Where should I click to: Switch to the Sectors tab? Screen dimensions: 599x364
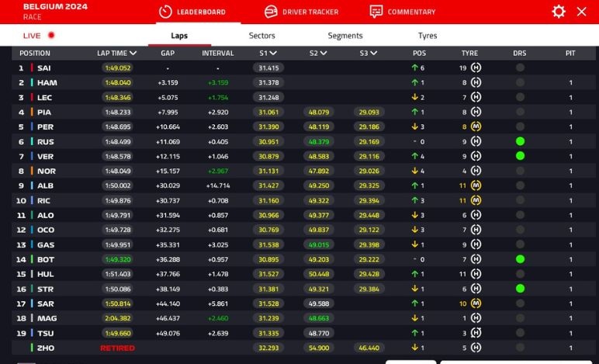[261, 36]
